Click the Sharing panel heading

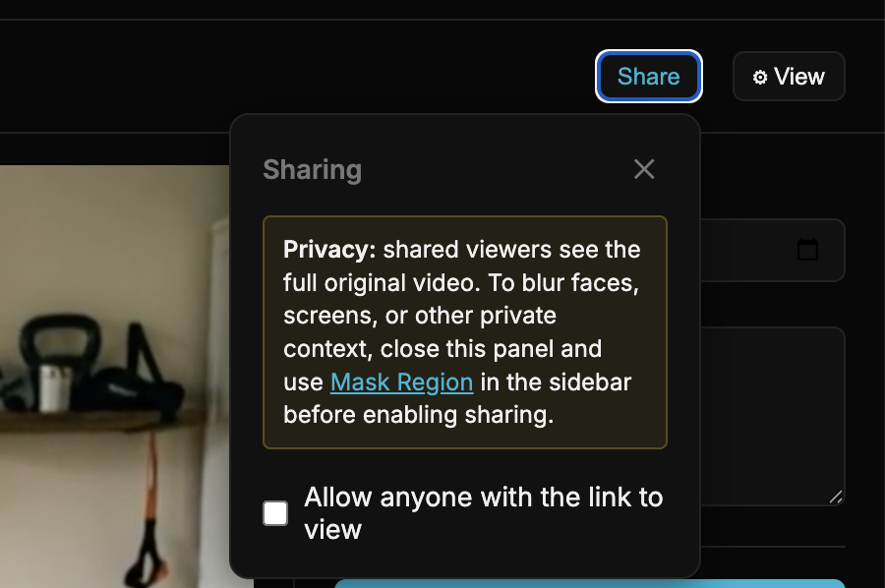[312, 169]
